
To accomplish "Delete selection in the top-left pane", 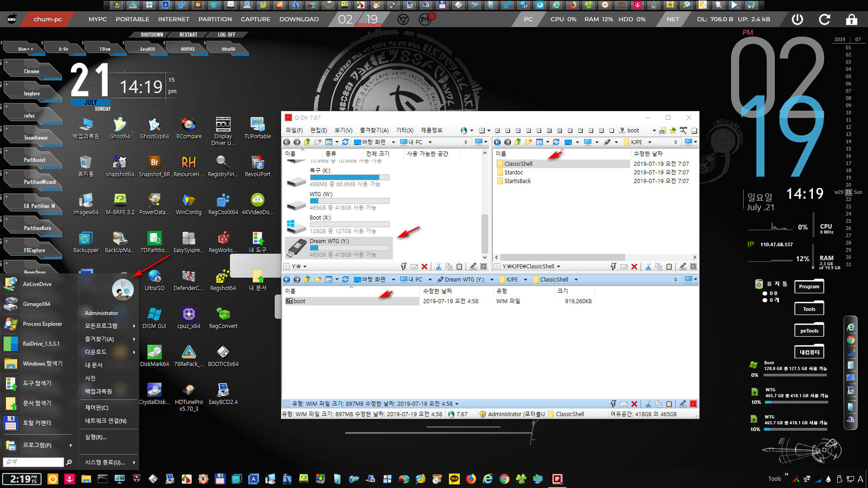I will (x=425, y=267).
